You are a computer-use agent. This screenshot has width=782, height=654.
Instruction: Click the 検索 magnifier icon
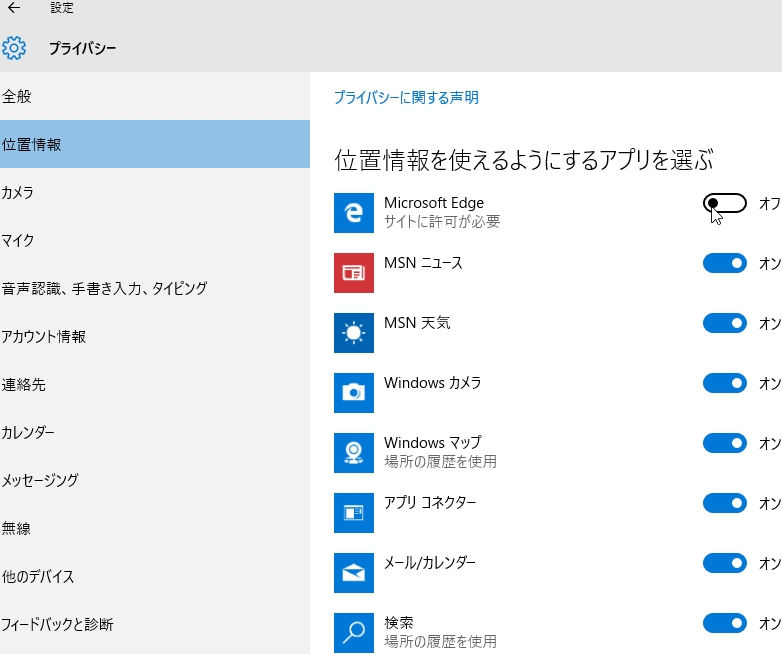click(x=354, y=633)
